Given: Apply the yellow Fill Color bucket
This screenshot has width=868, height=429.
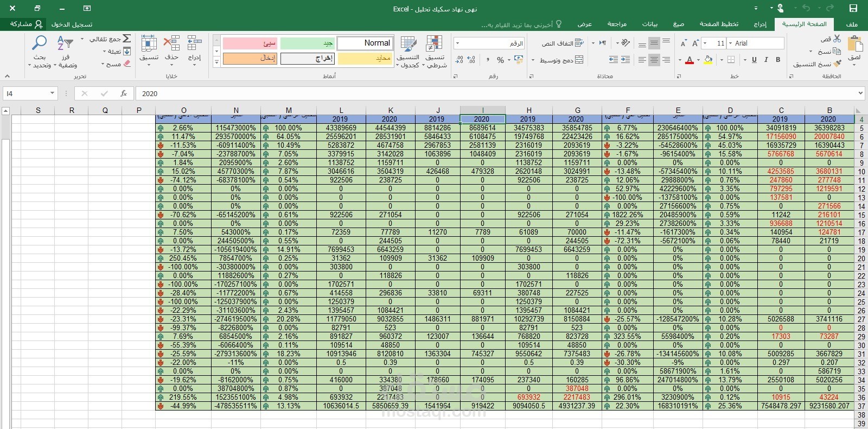Looking at the screenshot, I should [x=709, y=60].
